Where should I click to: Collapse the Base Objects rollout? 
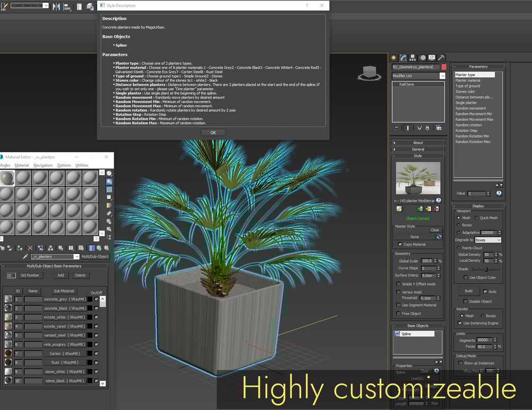(x=418, y=326)
